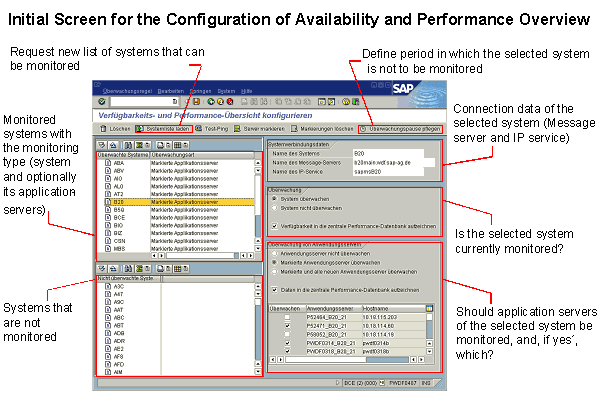Uncheck the Überwachen box for P52471_B20_21
The height and width of the screenshot is (398, 597).
click(x=287, y=326)
